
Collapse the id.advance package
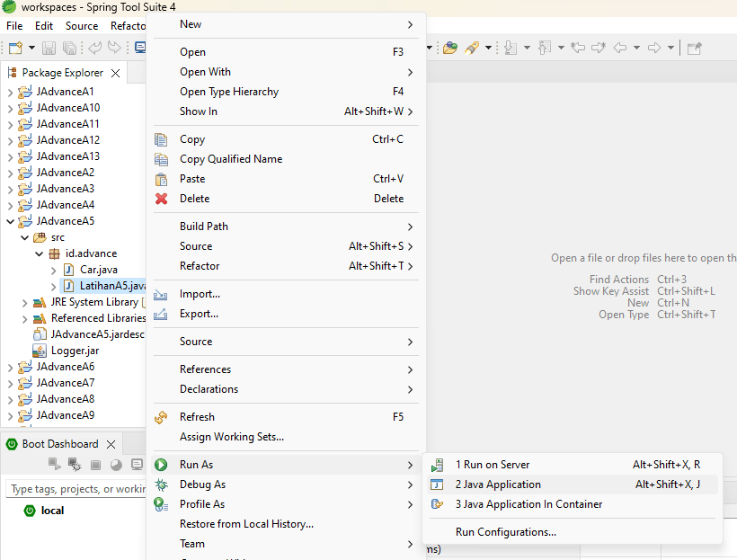(x=40, y=253)
